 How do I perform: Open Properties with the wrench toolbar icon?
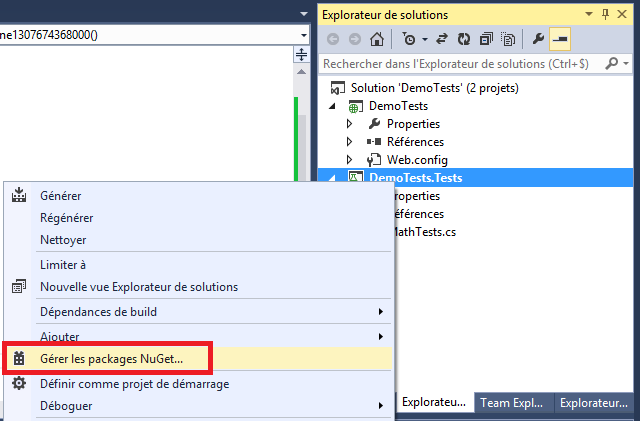538,39
